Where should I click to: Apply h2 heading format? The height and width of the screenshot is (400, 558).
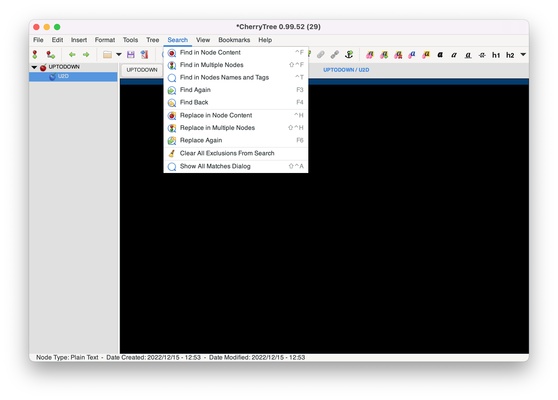(x=510, y=55)
